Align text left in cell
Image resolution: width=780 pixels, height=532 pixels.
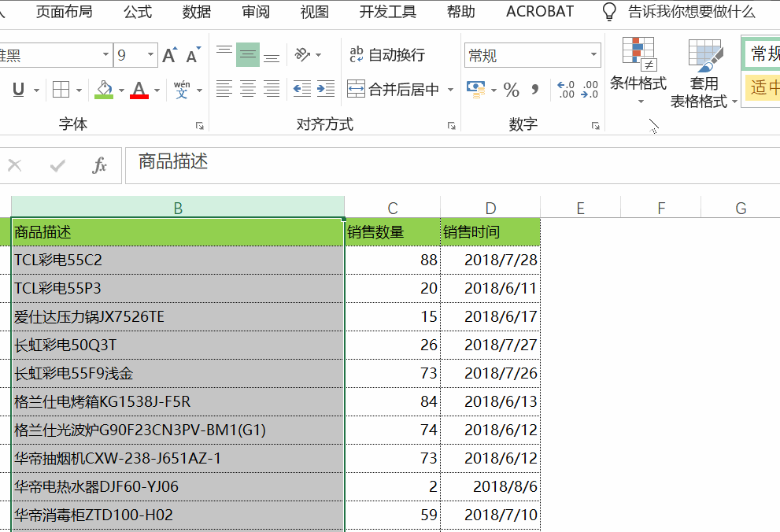(224, 90)
